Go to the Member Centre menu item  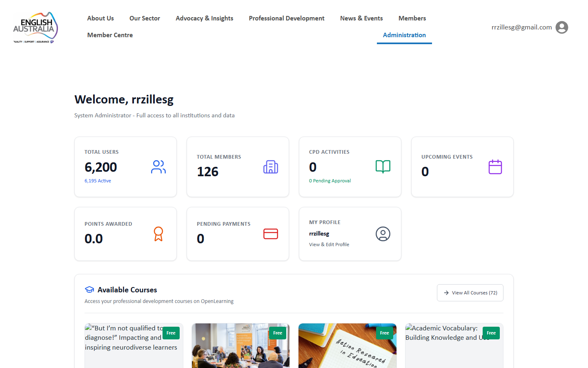click(110, 35)
